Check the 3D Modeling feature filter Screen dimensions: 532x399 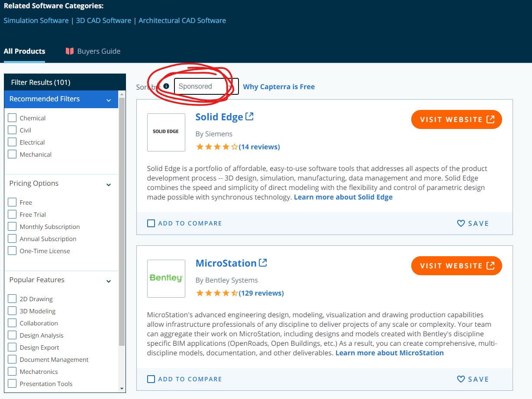(12, 311)
